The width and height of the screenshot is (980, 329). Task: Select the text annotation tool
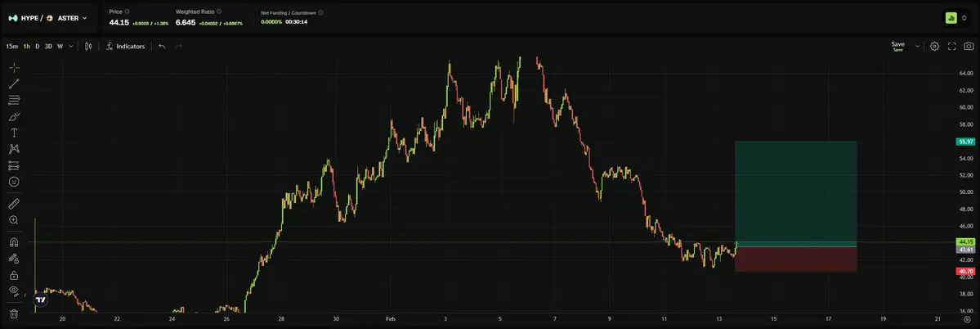(x=14, y=133)
